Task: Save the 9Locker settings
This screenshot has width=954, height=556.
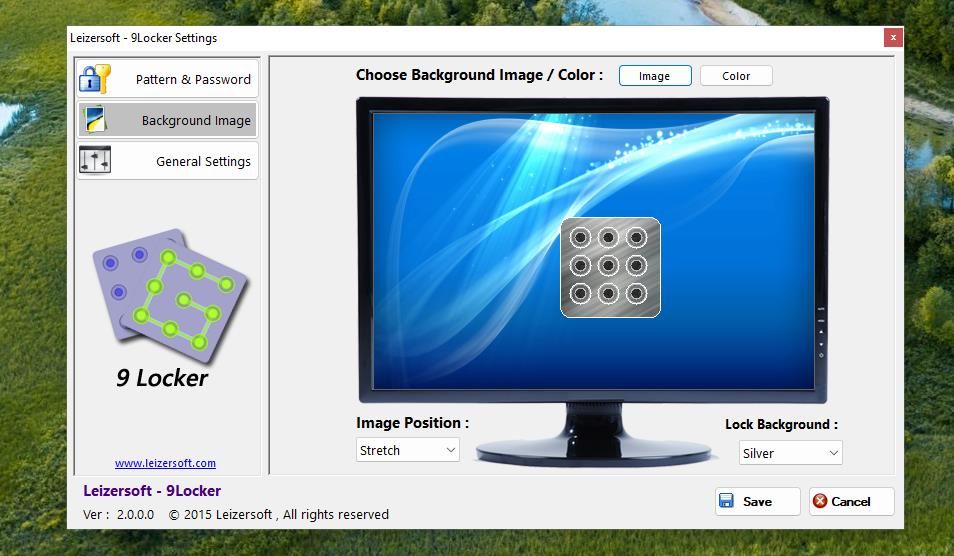Action: pos(757,501)
